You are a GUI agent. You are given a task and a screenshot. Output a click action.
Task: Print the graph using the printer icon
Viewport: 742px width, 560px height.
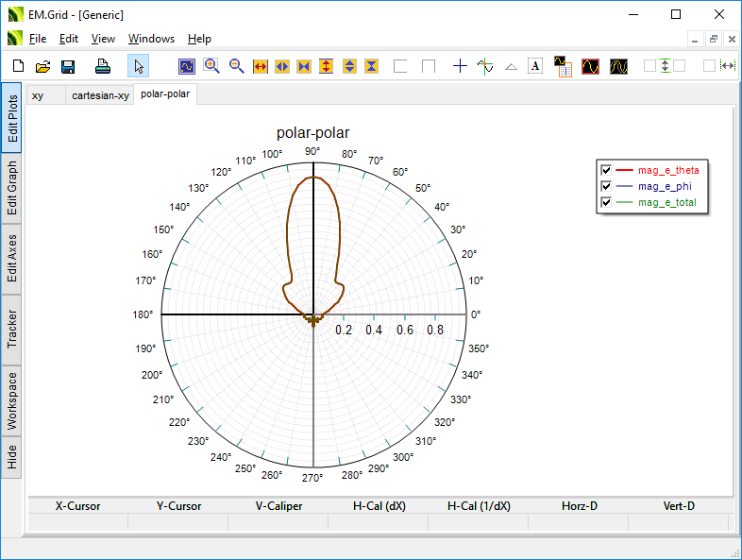(x=103, y=66)
